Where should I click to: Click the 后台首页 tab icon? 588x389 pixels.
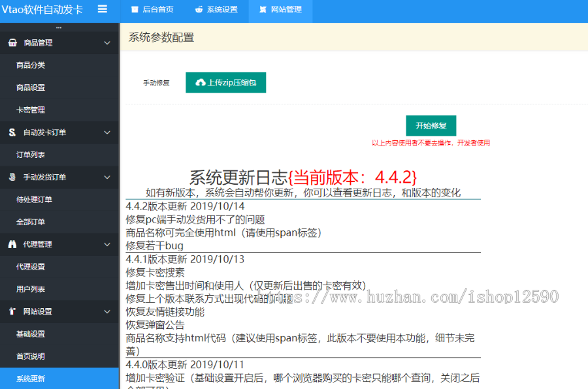pyautogui.click(x=135, y=9)
